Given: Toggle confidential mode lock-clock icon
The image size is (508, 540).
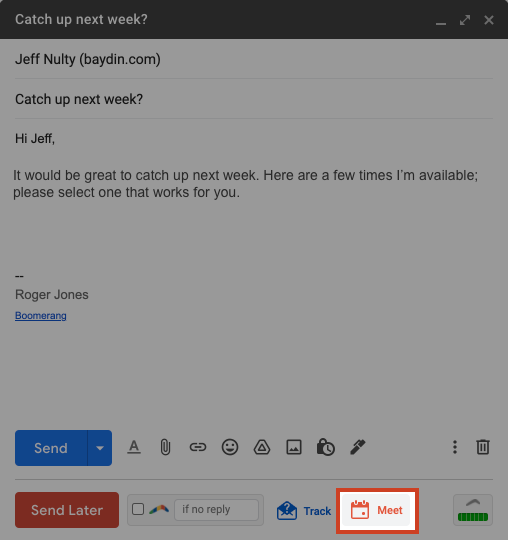Looking at the screenshot, I should click(325, 447).
